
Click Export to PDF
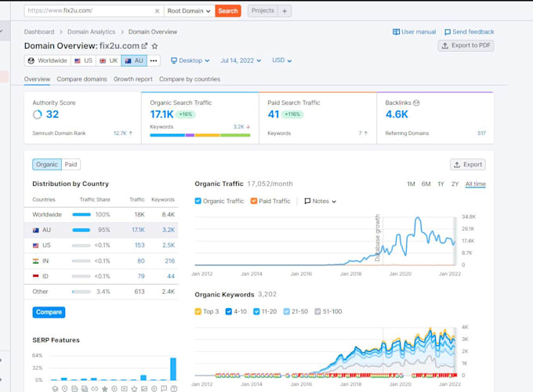click(x=466, y=45)
